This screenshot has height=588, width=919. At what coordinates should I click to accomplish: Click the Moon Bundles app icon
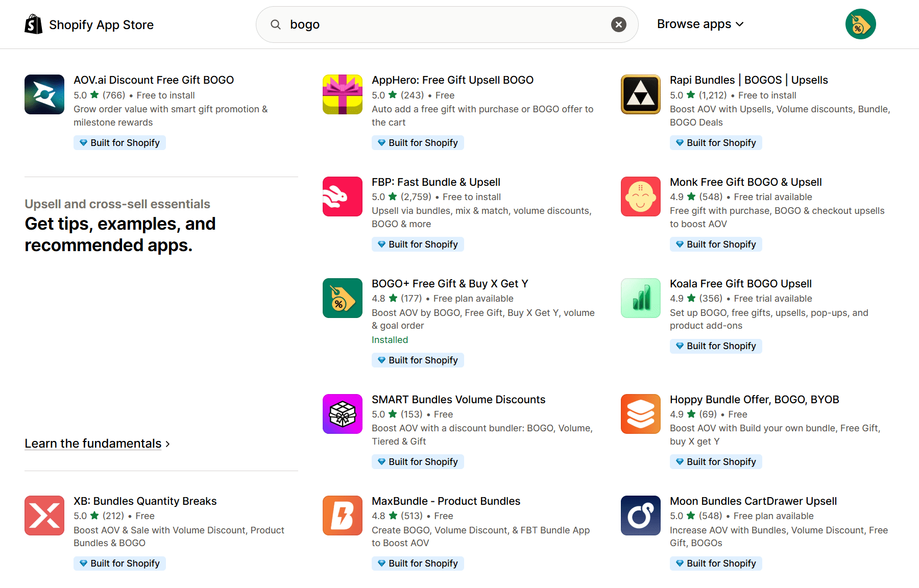click(x=641, y=516)
